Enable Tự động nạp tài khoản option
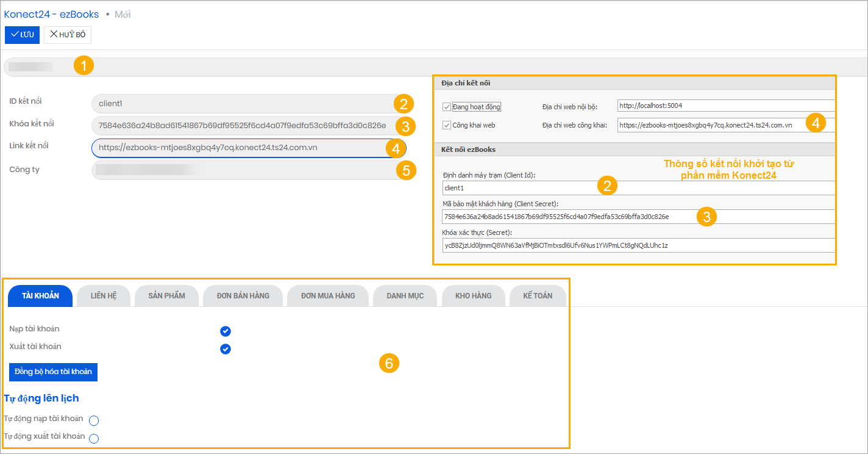The width and height of the screenshot is (868, 454). pyautogui.click(x=94, y=420)
